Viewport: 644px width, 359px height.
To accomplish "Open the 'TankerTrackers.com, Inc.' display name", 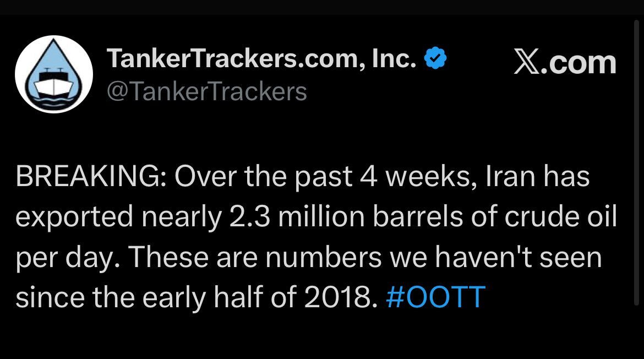I will (x=261, y=59).
